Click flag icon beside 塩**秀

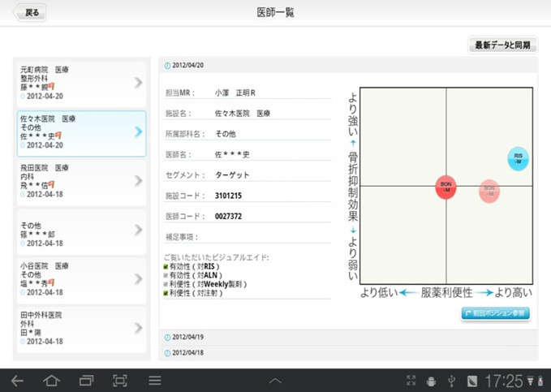(52, 282)
